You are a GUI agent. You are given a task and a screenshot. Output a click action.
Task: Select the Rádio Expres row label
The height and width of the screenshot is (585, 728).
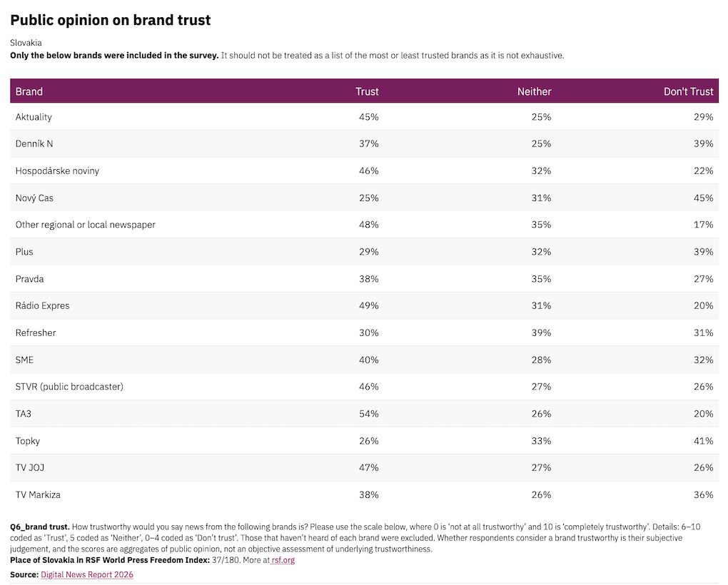[x=42, y=306]
